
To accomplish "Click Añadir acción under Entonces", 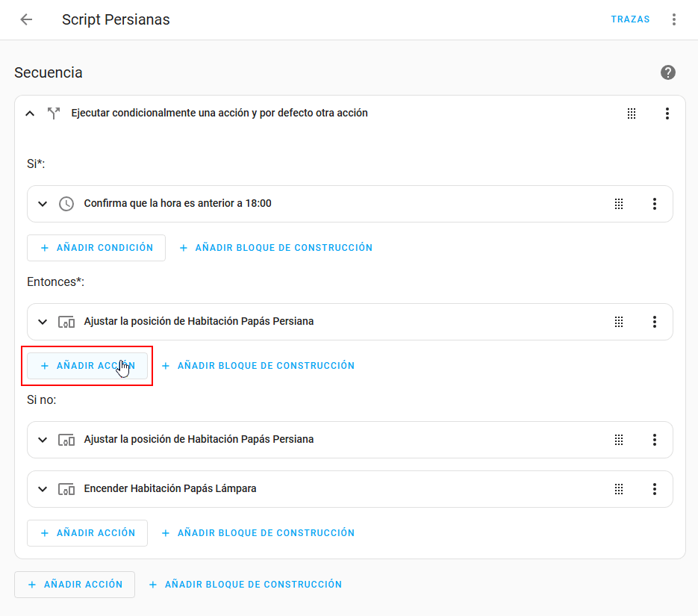I will [x=87, y=366].
